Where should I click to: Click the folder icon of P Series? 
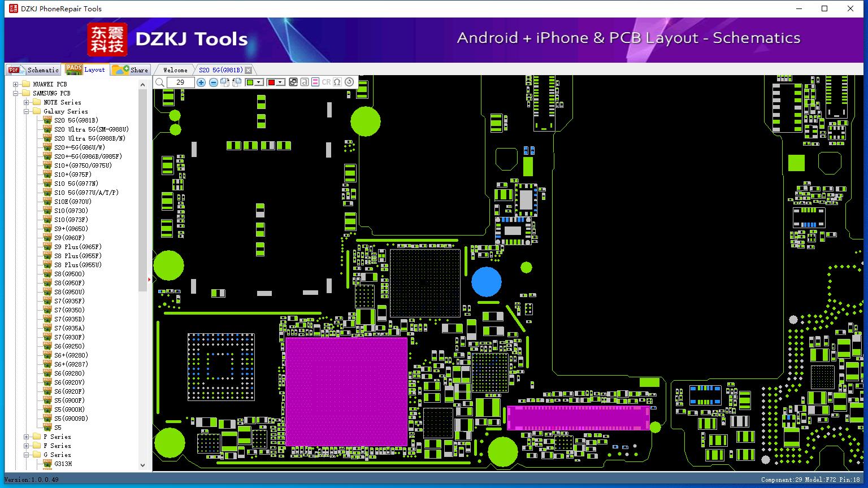point(37,437)
